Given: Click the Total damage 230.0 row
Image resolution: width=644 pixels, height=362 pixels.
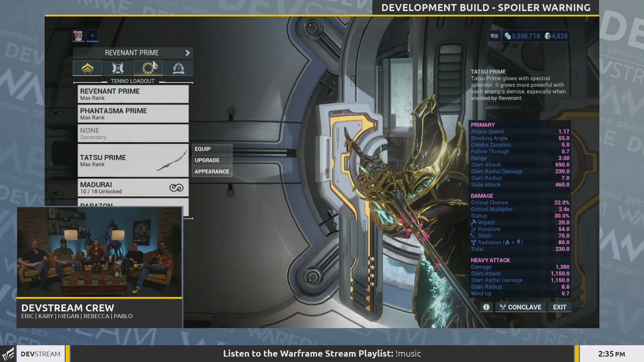Looking at the screenshot, I should pyautogui.click(x=520, y=249).
